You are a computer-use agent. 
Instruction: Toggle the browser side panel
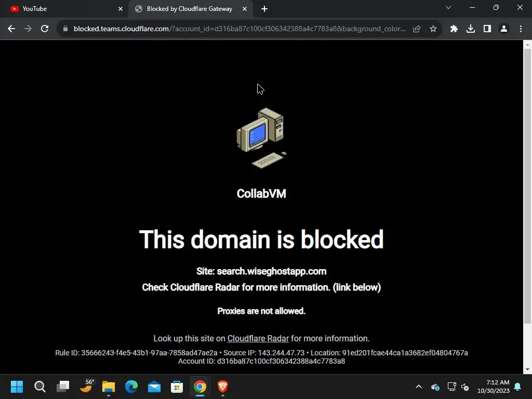pos(487,29)
